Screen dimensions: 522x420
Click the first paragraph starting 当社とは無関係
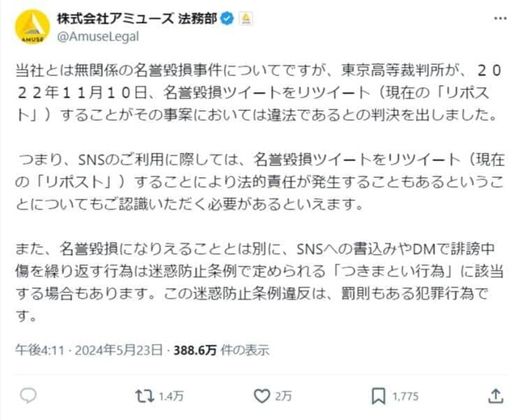click(259, 91)
